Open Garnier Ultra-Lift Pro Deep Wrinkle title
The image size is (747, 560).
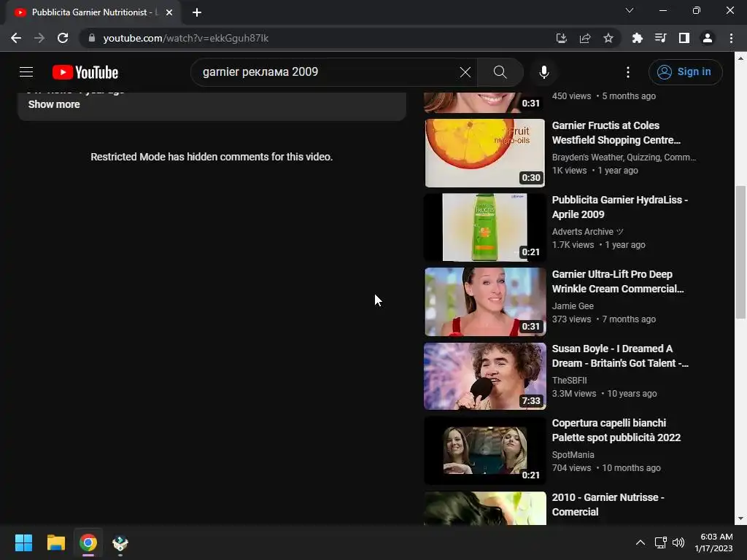pyautogui.click(x=617, y=281)
